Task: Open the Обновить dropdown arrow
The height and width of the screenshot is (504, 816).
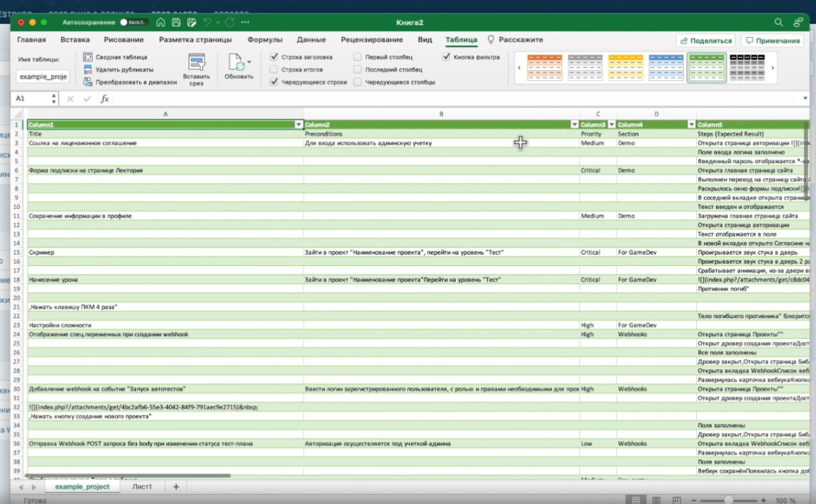Action: point(249,62)
